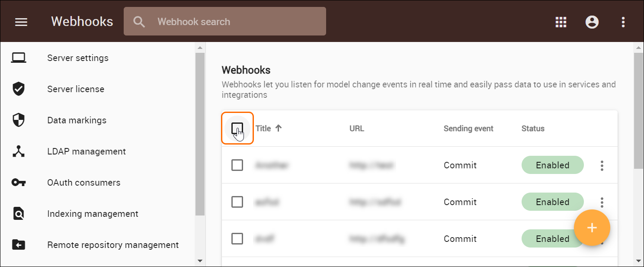Click the LDAP management icon
Screen dimensions: 644x267
tap(19, 151)
